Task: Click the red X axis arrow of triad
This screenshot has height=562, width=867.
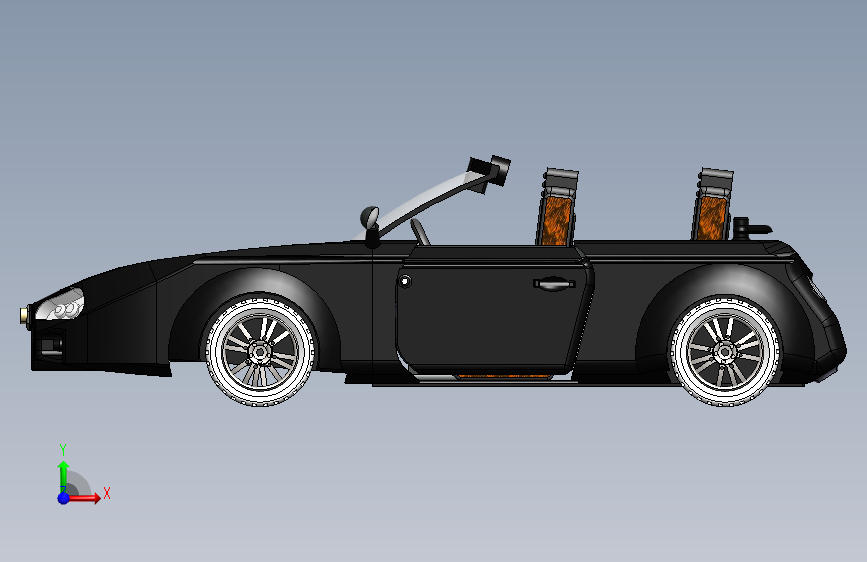Action: point(84,498)
